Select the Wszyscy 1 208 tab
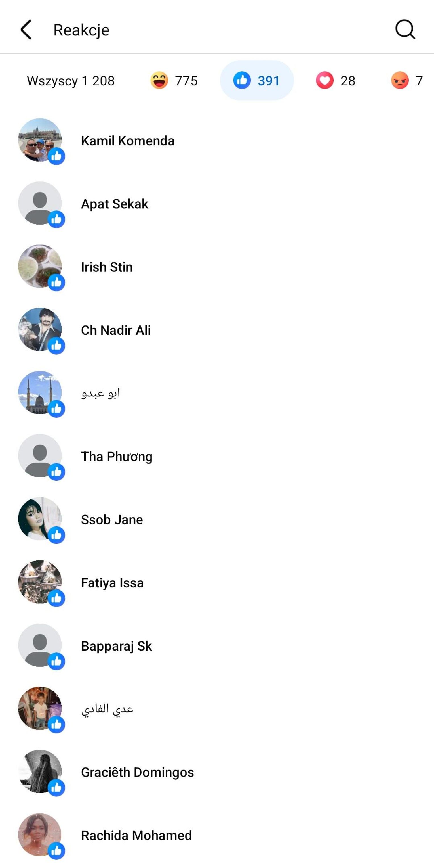This screenshot has width=434, height=868. pyautogui.click(x=71, y=81)
